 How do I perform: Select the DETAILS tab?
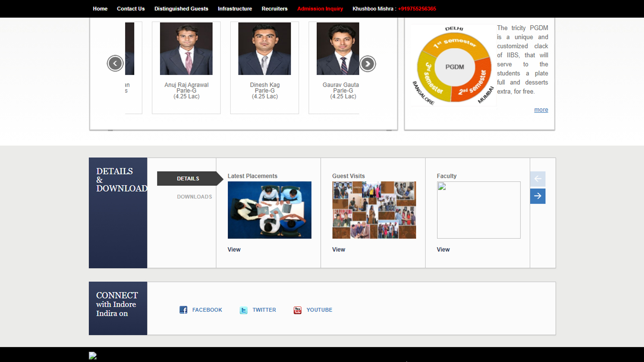[188, 179]
